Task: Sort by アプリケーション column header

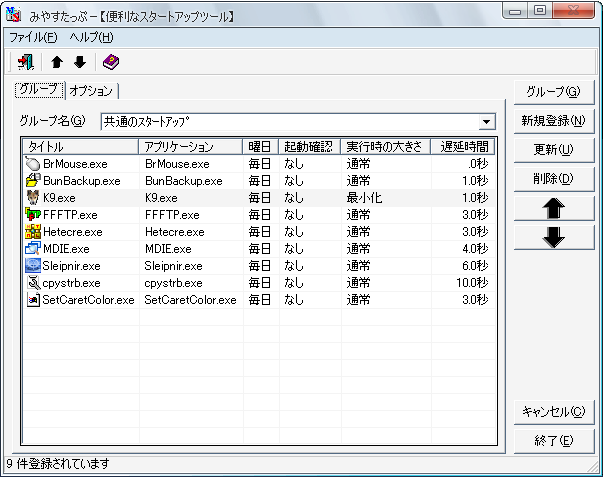Action: (190, 147)
